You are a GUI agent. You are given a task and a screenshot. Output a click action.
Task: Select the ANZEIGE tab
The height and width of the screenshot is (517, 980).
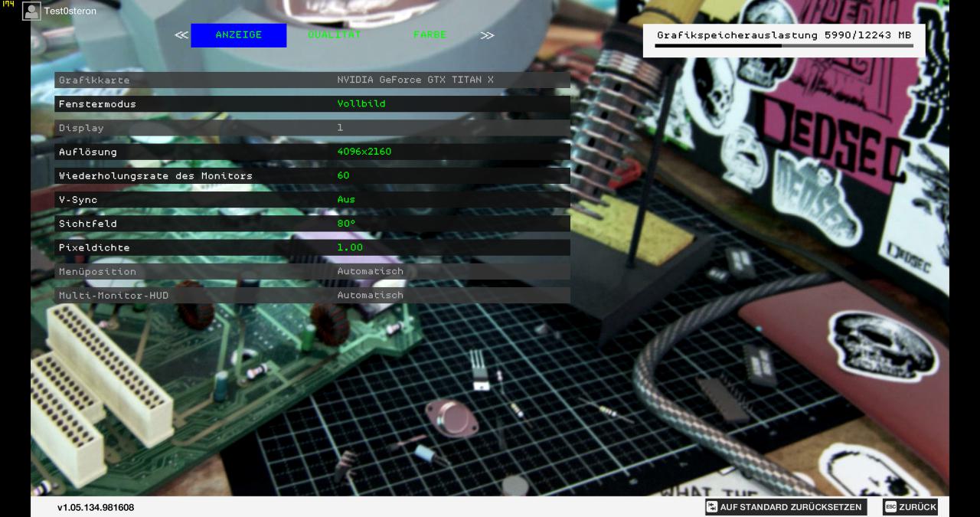pos(239,35)
